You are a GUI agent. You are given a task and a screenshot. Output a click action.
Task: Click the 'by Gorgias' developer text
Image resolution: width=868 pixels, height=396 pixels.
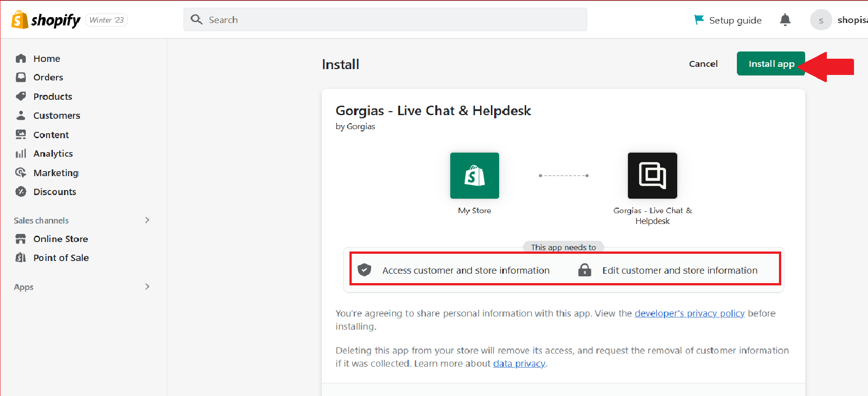coord(355,126)
